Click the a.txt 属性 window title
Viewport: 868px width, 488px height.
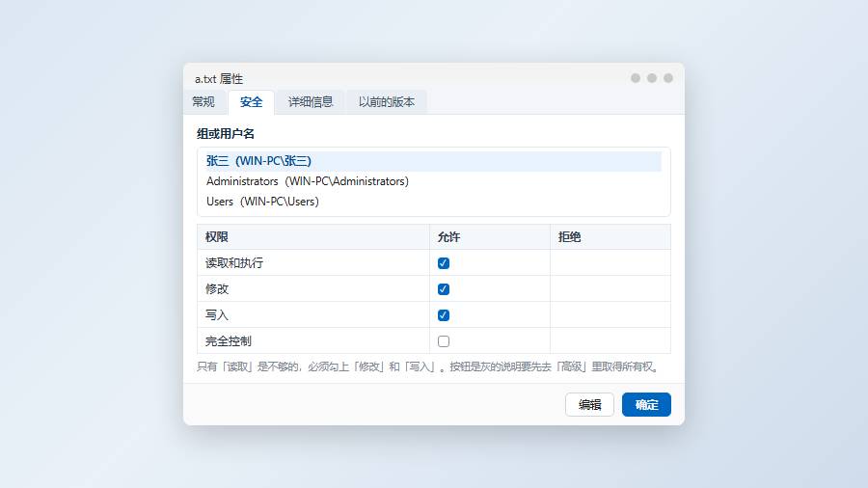[x=219, y=78]
